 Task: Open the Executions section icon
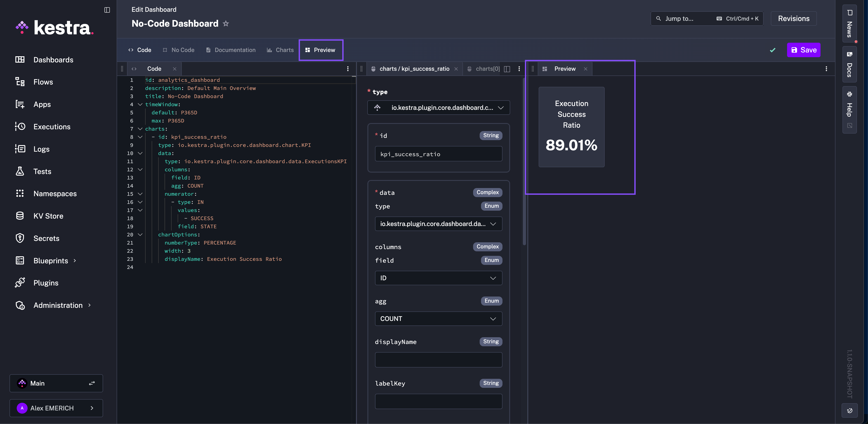(x=20, y=127)
